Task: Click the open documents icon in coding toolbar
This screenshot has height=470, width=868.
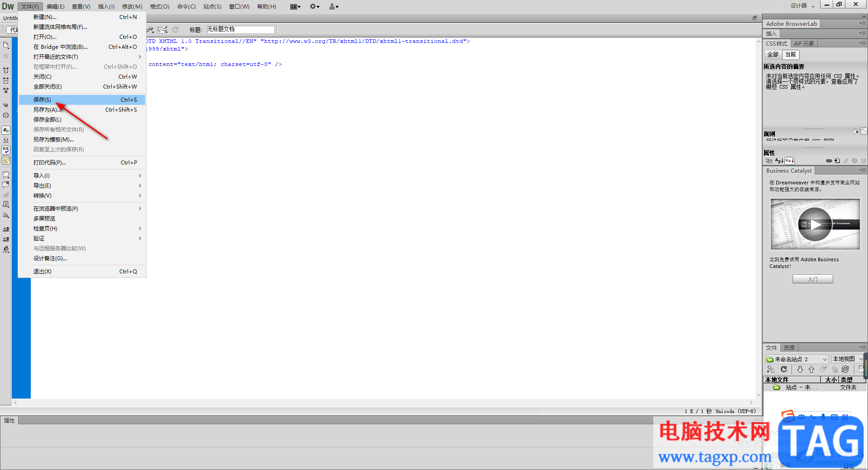Action: click(6, 45)
